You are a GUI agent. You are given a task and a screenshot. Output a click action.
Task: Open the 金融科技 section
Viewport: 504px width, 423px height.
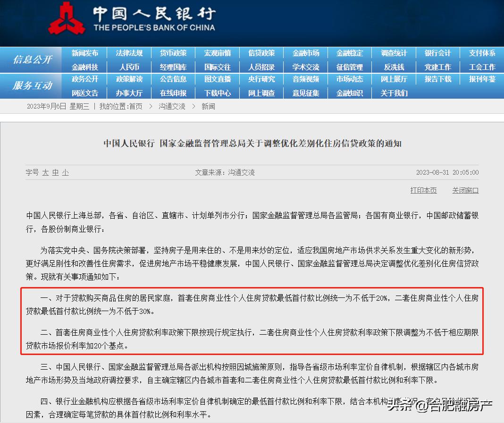pyautogui.click(x=85, y=67)
